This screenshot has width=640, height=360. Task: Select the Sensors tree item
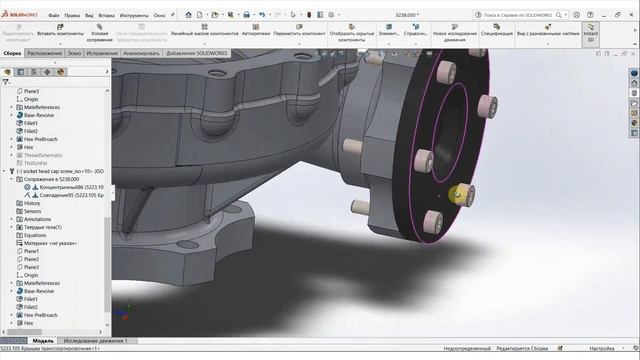(x=28, y=211)
